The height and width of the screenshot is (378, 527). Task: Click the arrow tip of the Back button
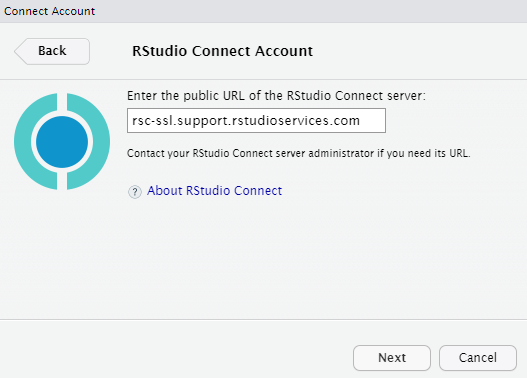17,51
